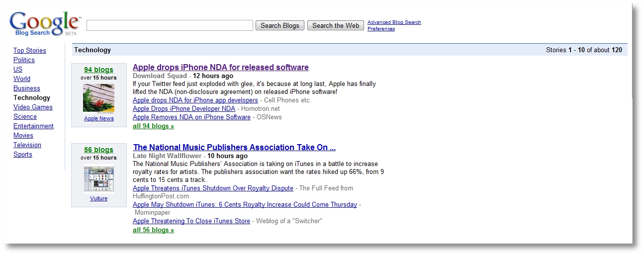Select the US category link
Screen dimensions: 644x255
(x=18, y=69)
